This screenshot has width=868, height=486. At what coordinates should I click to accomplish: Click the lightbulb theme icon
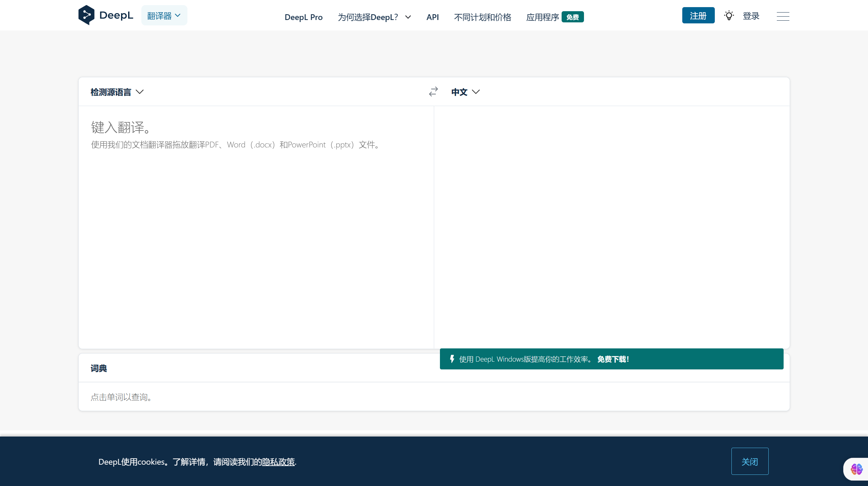tap(729, 15)
